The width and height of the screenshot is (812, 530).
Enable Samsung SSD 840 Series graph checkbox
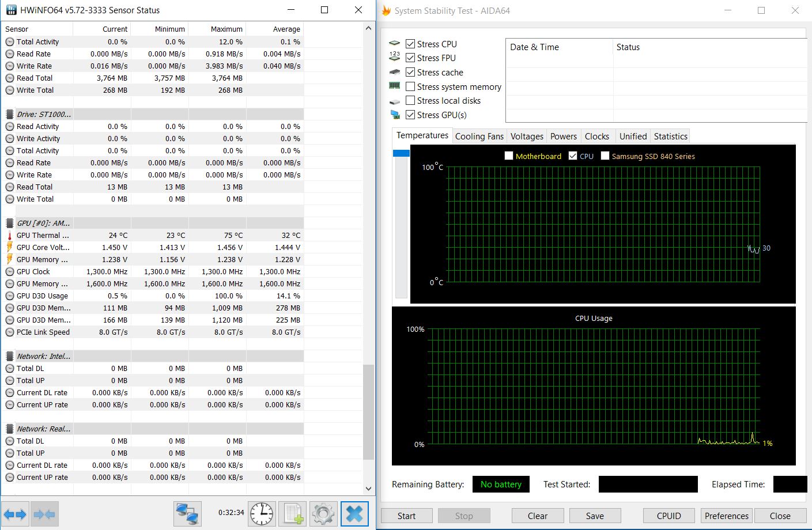coord(605,156)
